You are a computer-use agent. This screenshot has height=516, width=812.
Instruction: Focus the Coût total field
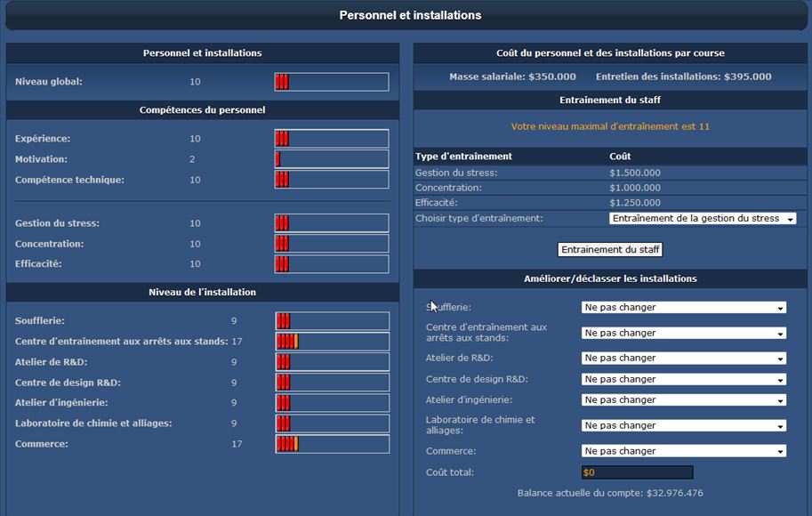[x=637, y=472]
